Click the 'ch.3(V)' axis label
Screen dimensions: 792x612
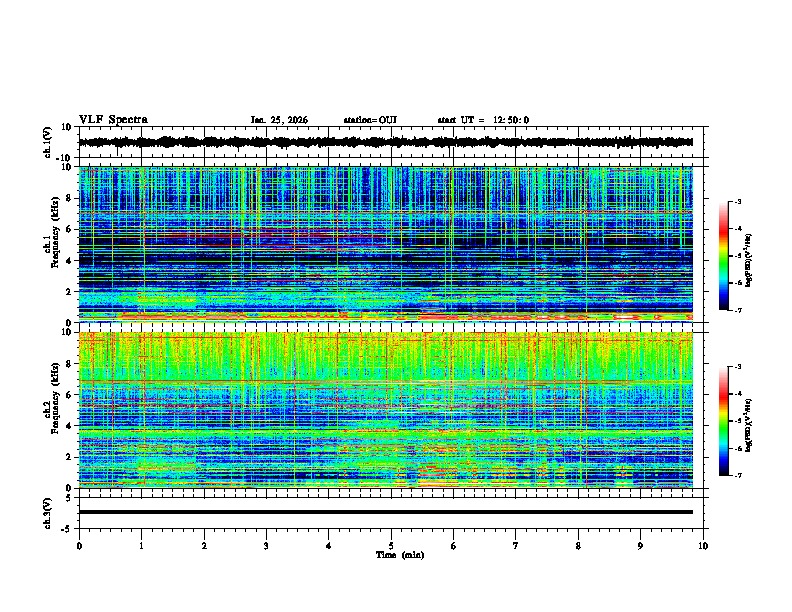pyautogui.click(x=48, y=513)
